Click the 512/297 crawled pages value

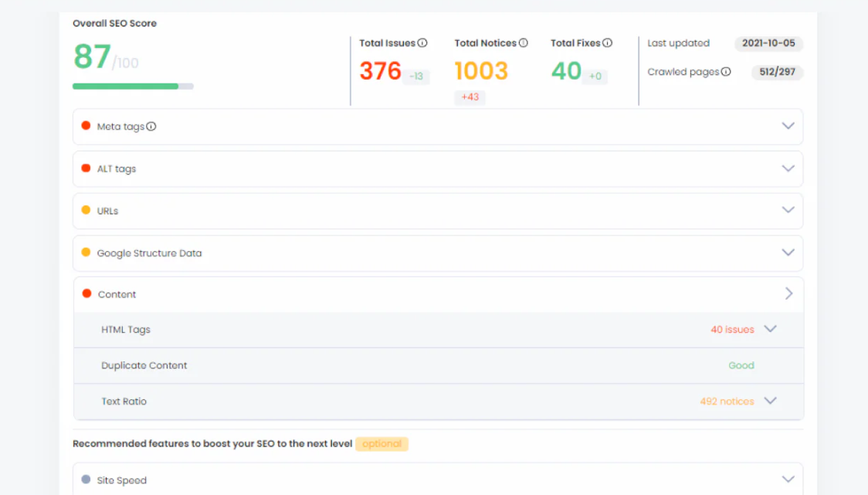tap(777, 72)
